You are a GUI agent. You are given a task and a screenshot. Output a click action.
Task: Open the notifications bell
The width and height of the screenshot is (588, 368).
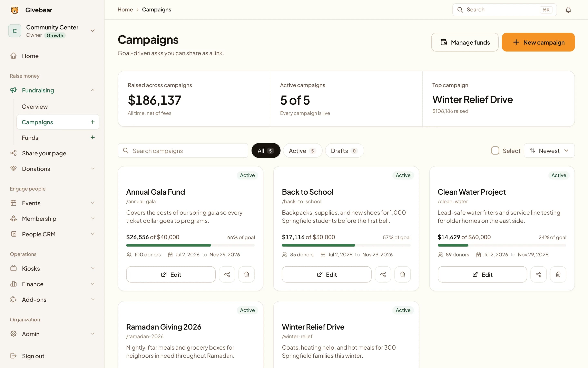click(x=568, y=10)
